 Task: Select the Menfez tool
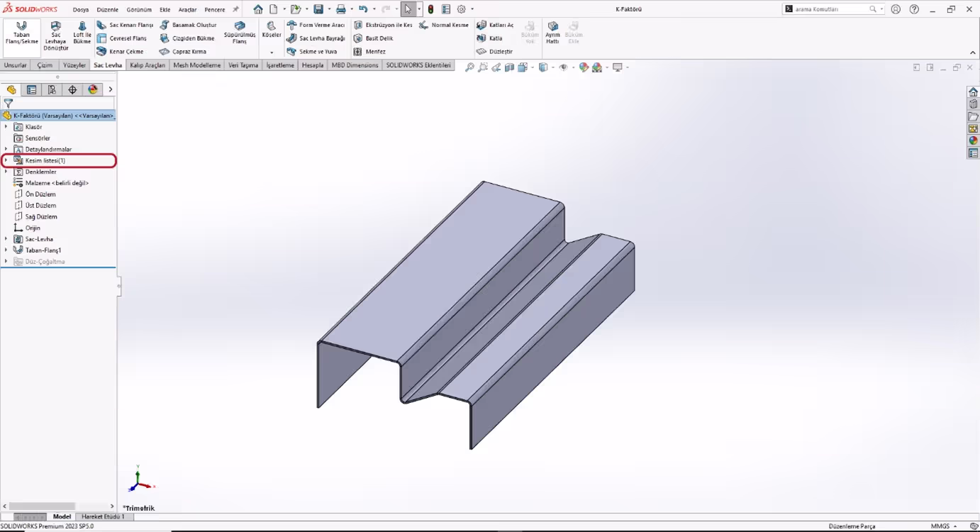click(369, 52)
